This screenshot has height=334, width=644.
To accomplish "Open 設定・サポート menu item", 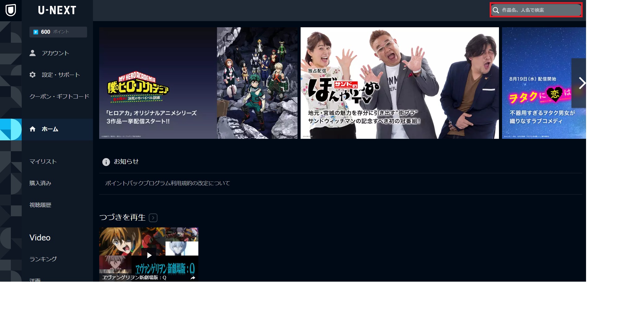I will coord(57,75).
